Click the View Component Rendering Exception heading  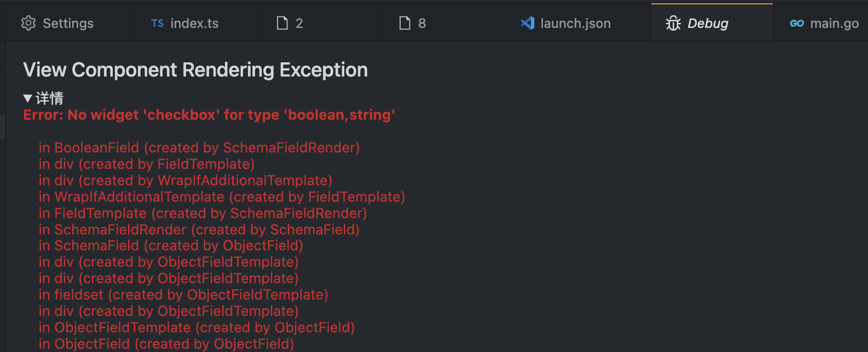pyautogui.click(x=195, y=69)
